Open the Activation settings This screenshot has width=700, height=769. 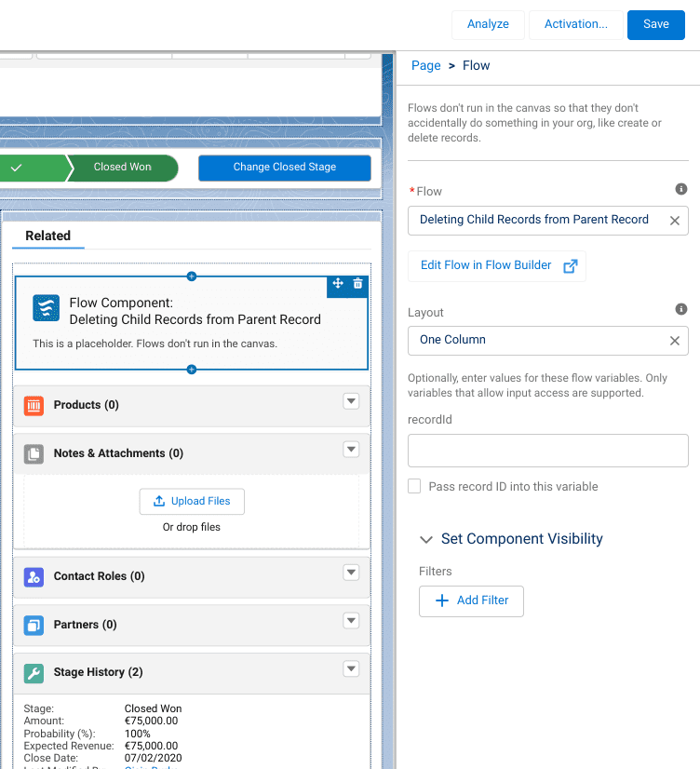[x=576, y=24]
